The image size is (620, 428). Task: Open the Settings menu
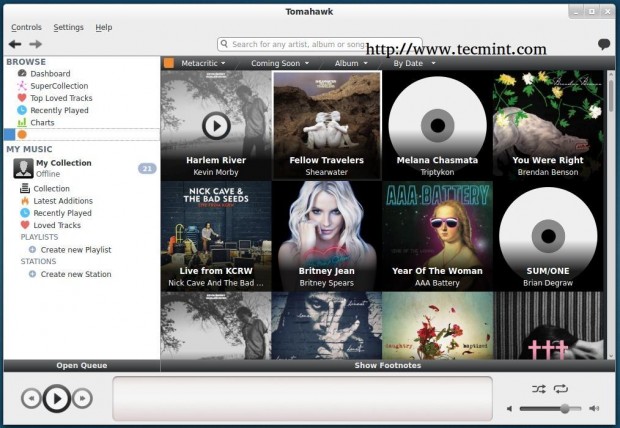tap(68, 27)
